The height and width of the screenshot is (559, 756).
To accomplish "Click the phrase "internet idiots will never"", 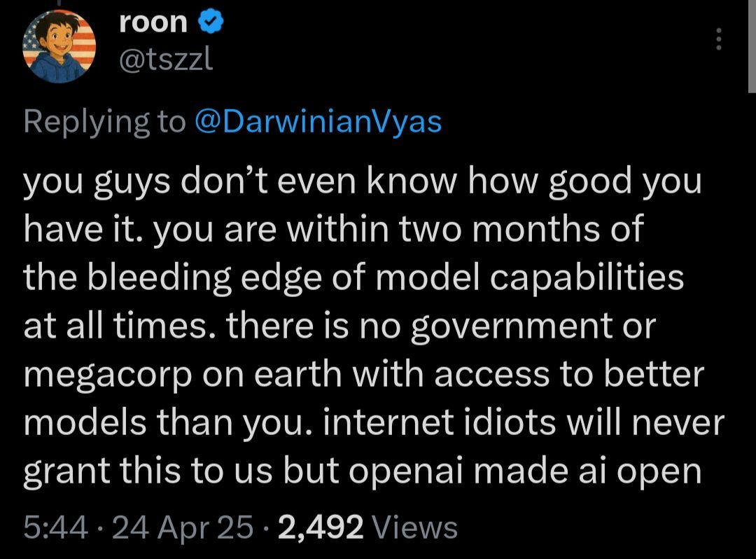I will (x=526, y=423).
